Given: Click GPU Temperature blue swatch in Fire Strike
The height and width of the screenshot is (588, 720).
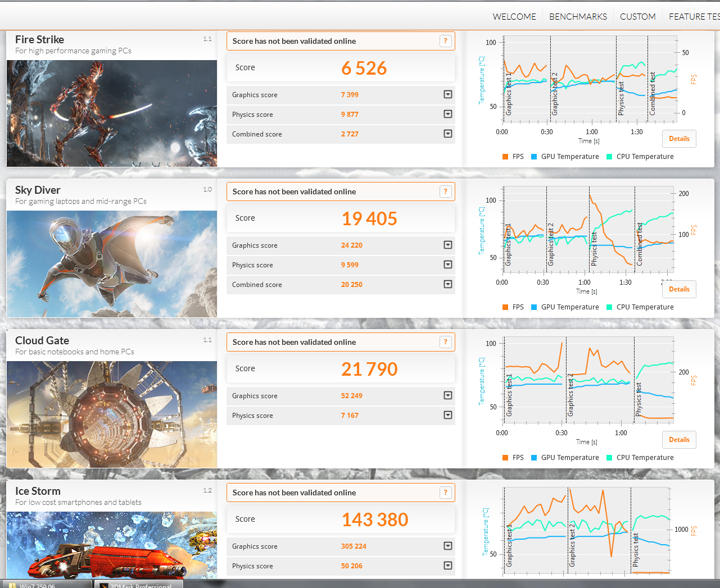Looking at the screenshot, I should coord(534,157).
